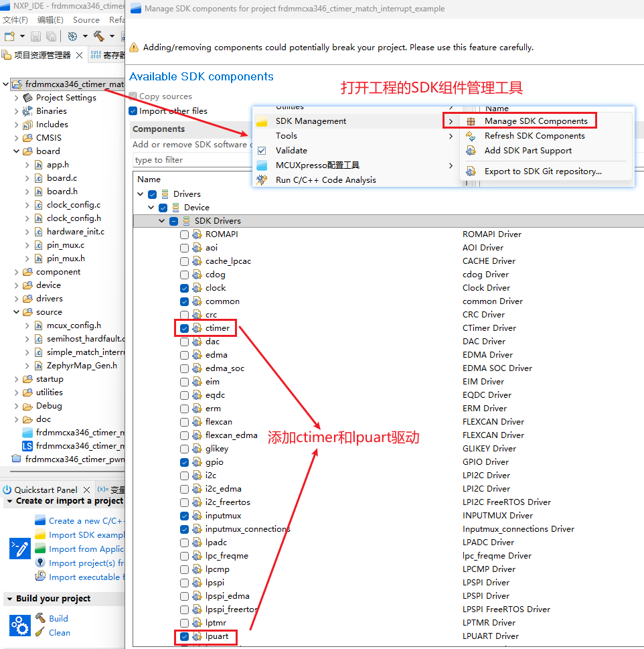The height and width of the screenshot is (649, 644).
Task: Collapse the SDK Drivers tree node
Action: [161, 220]
